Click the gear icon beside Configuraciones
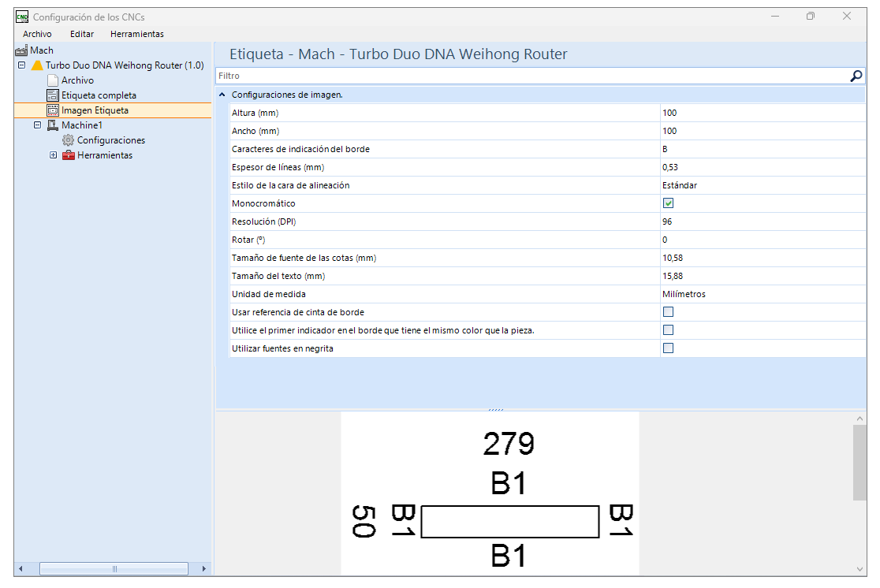 coord(69,140)
